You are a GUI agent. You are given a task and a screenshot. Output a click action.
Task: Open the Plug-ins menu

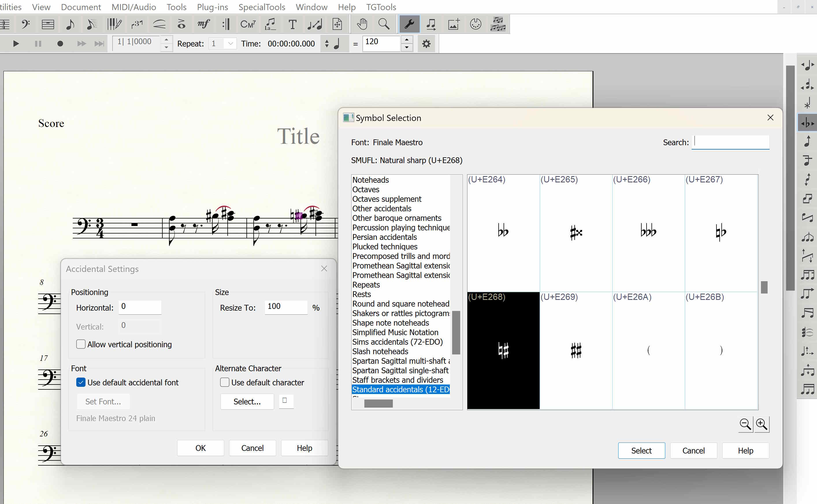tap(213, 7)
